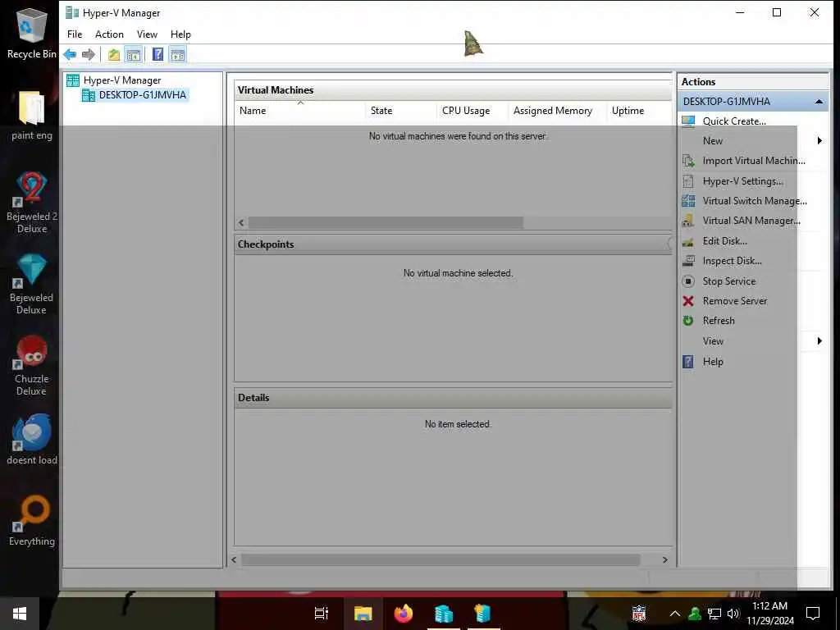Screen dimensions: 840x630
Task: Click the Virtual SAN Manager icon
Action: coord(688,221)
